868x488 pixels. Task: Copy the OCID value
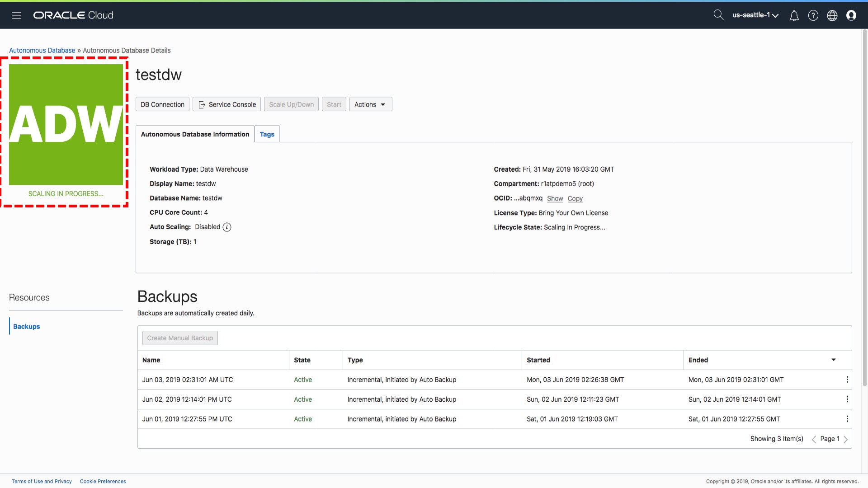pos(575,199)
